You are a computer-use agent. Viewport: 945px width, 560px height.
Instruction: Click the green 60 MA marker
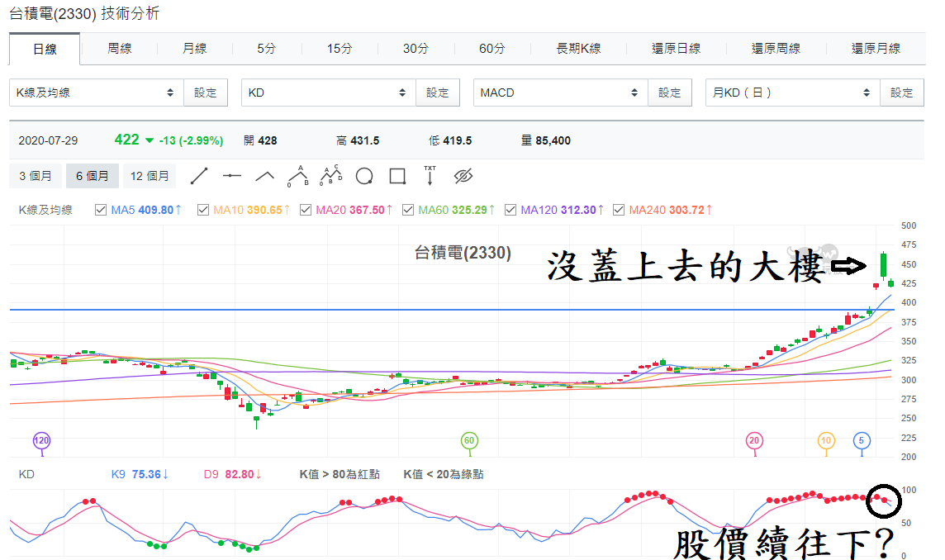[x=469, y=440]
